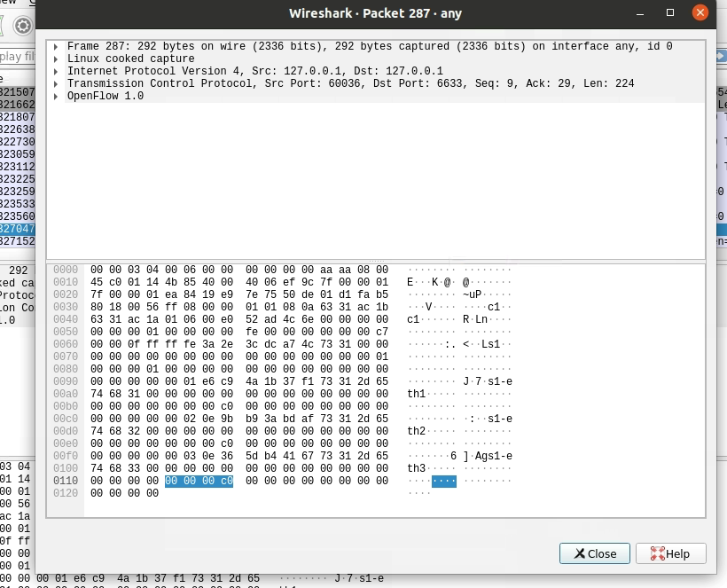The width and height of the screenshot is (727, 588).
Task: Click hex offset 0000 row label
Action: click(66, 270)
